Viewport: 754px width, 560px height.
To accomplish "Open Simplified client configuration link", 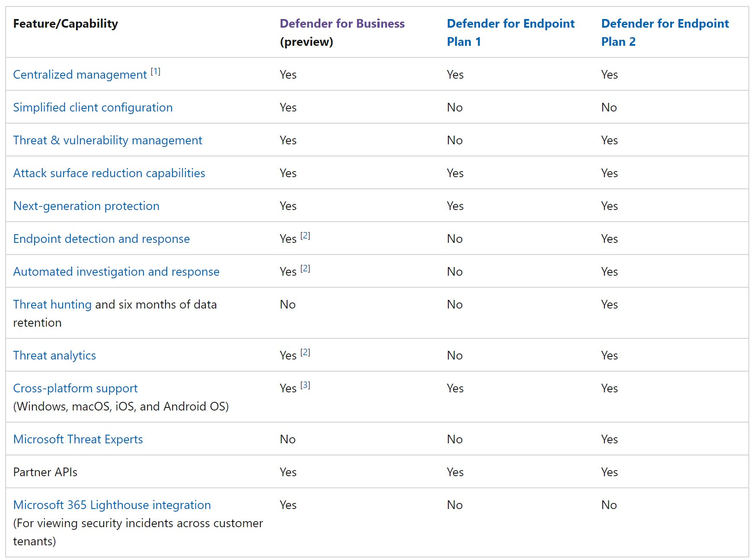I will (93, 108).
